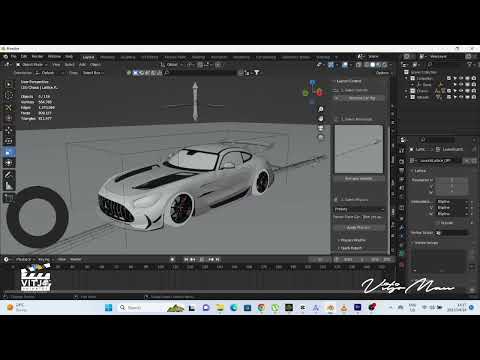
Task: Click the perspective/orthographic grid gizmo
Action: pos(321,137)
